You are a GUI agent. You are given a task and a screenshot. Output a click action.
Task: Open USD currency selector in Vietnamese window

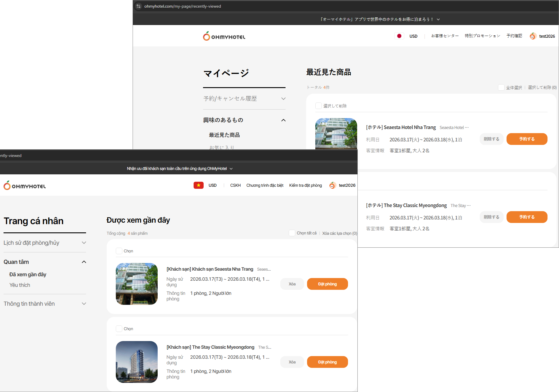pyautogui.click(x=212, y=185)
